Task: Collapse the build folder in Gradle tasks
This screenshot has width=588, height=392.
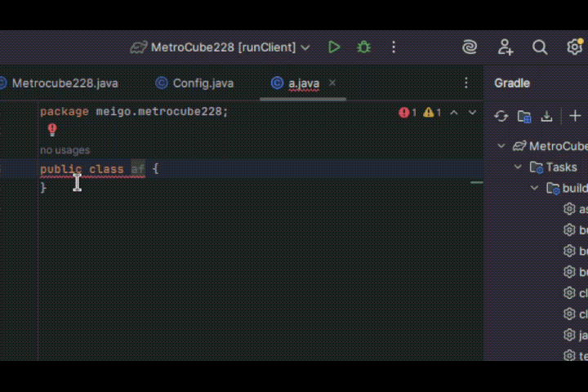Action: pyautogui.click(x=535, y=188)
